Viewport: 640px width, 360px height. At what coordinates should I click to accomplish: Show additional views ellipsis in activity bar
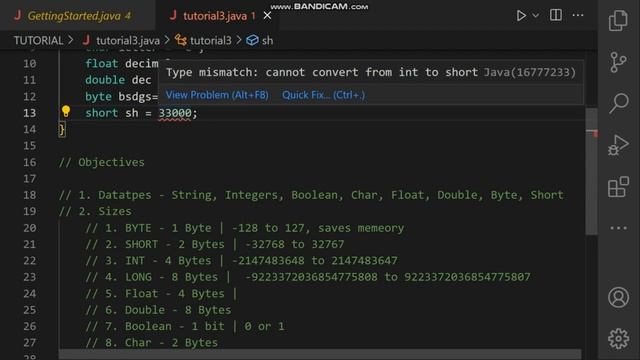click(x=618, y=228)
